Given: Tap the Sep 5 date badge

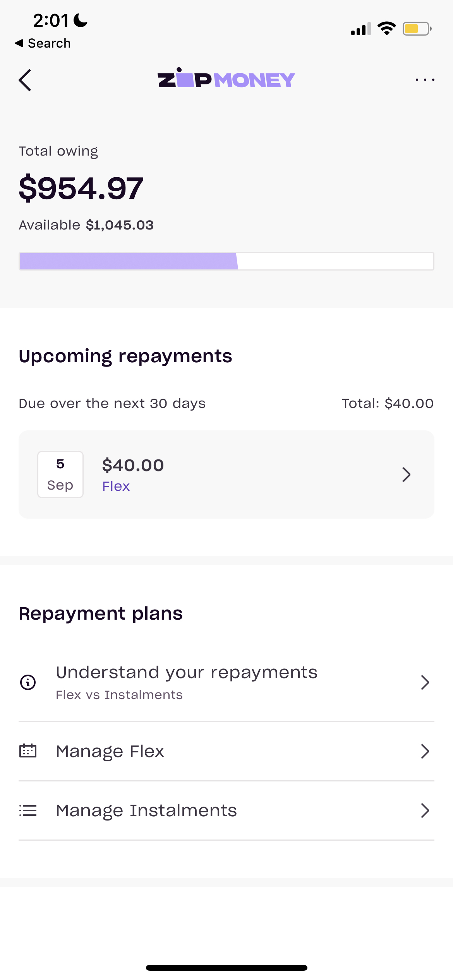Looking at the screenshot, I should click(x=60, y=474).
